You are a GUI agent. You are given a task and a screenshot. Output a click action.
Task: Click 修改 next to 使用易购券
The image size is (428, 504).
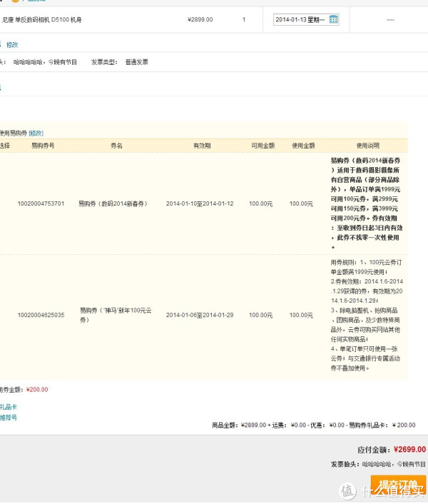tap(36, 133)
